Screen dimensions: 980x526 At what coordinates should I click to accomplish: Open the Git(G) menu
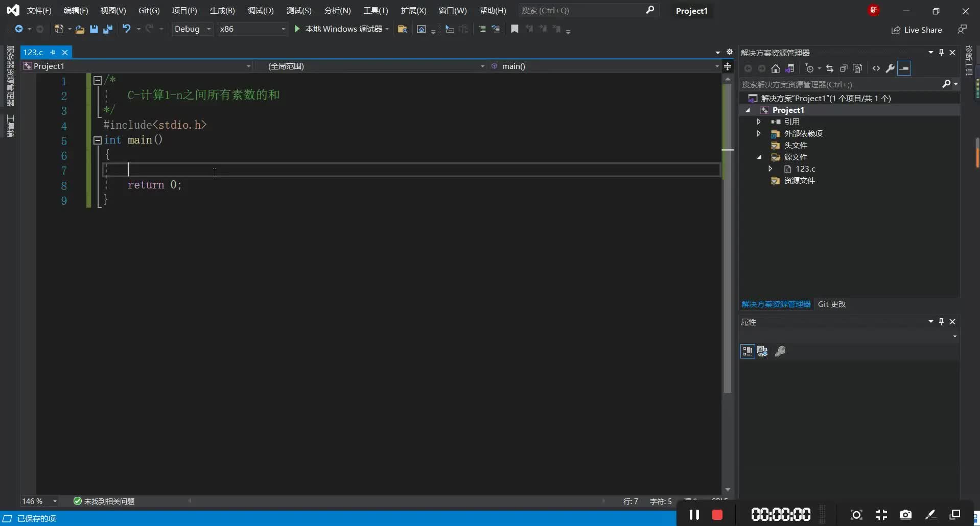149,11
